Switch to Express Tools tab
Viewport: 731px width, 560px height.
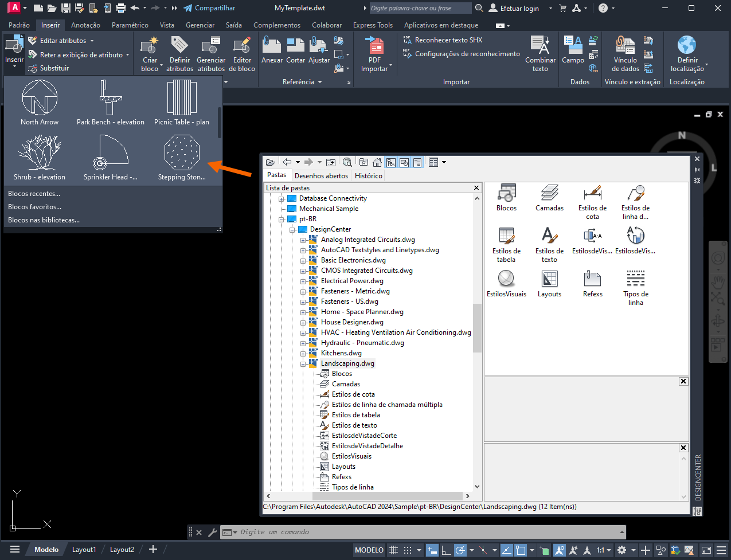click(x=373, y=25)
